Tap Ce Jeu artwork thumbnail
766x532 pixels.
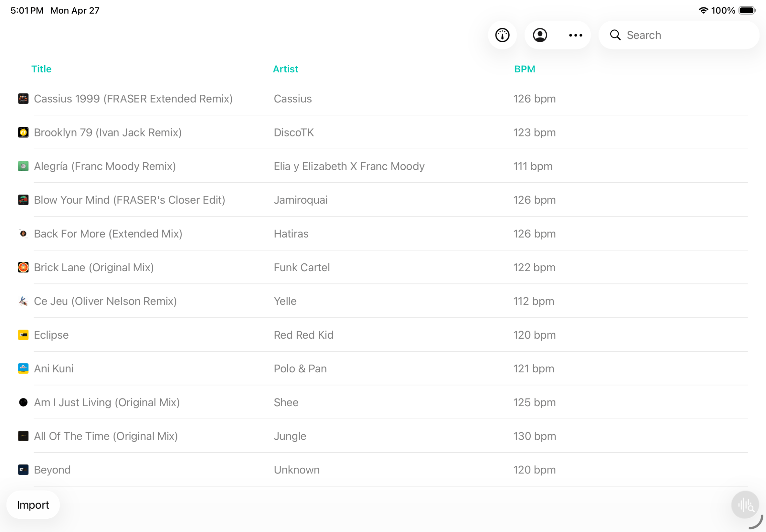click(23, 301)
